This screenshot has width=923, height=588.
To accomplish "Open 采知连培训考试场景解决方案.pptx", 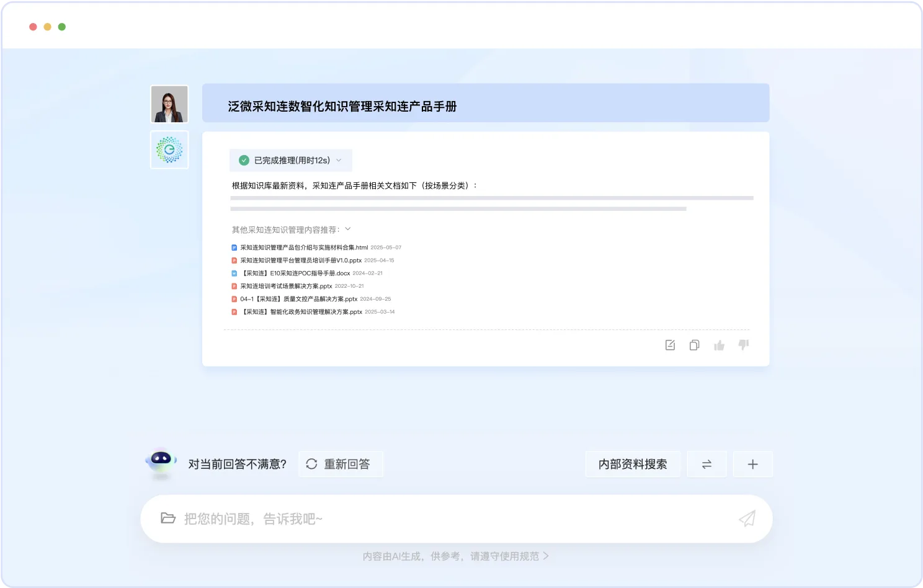I will (x=286, y=286).
